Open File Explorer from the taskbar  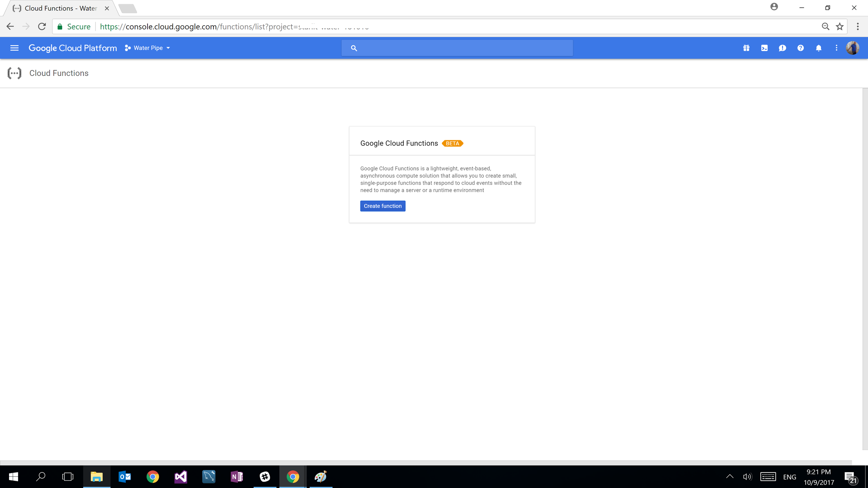[97, 477]
